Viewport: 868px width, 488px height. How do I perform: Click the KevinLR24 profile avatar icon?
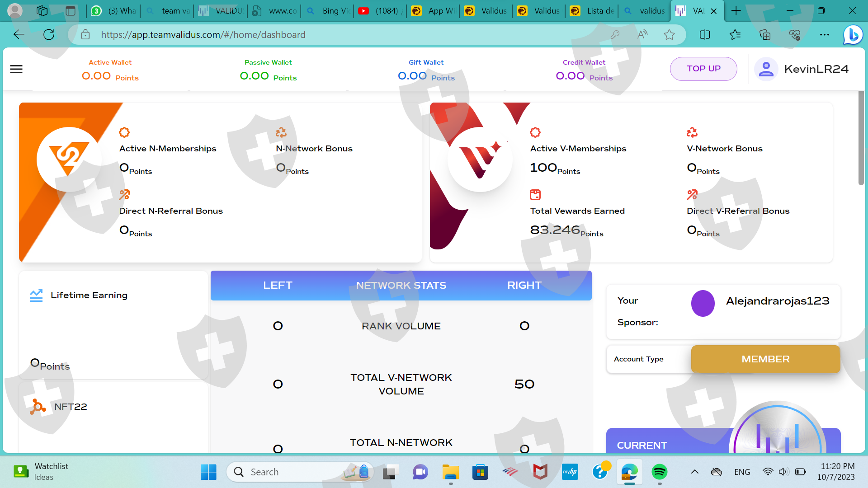coord(766,69)
